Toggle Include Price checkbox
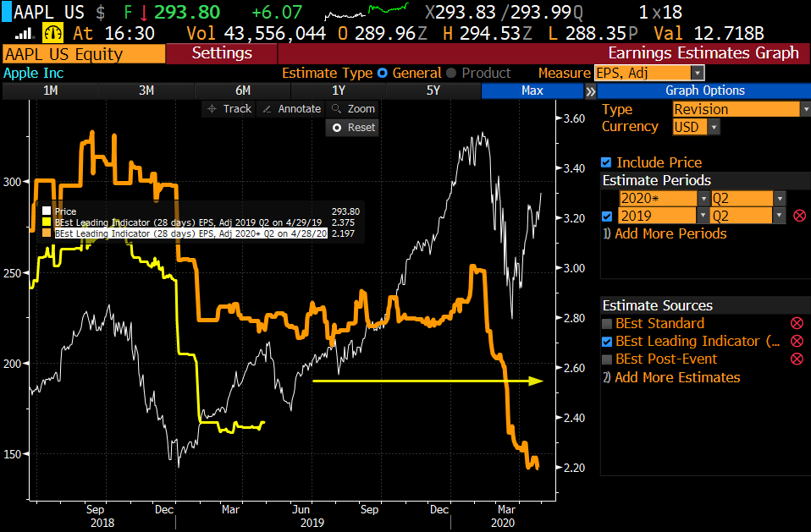The height and width of the screenshot is (532, 811). [x=606, y=162]
